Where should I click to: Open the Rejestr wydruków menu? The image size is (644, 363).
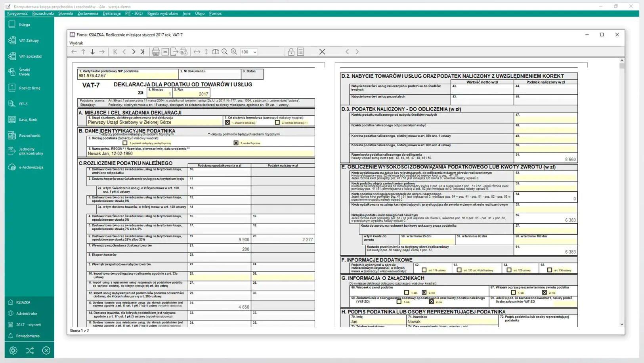pyautogui.click(x=163, y=13)
